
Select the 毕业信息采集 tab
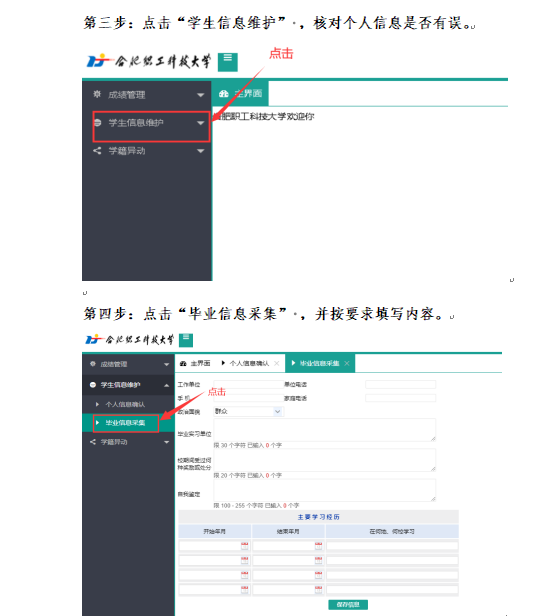[x=320, y=363]
